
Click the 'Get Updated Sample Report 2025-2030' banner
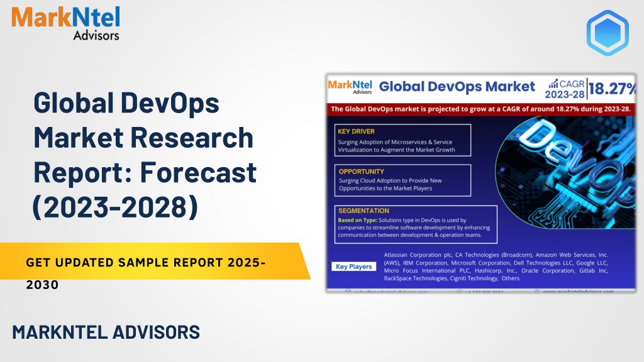(155, 261)
